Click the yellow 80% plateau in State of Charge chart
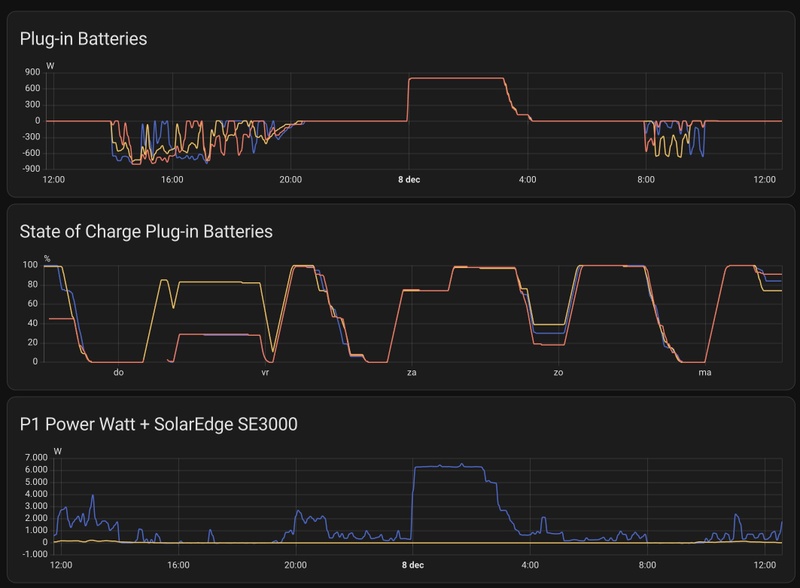This screenshot has width=800, height=588. (219, 282)
